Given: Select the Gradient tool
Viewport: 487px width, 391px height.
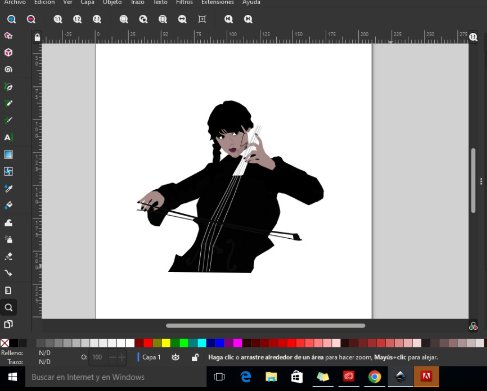Looking at the screenshot, I should coord(8,154).
